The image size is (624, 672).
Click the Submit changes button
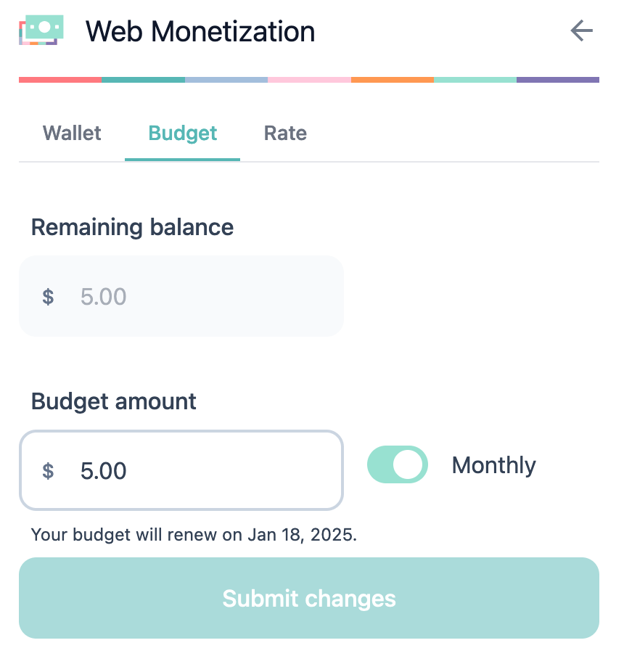309,598
